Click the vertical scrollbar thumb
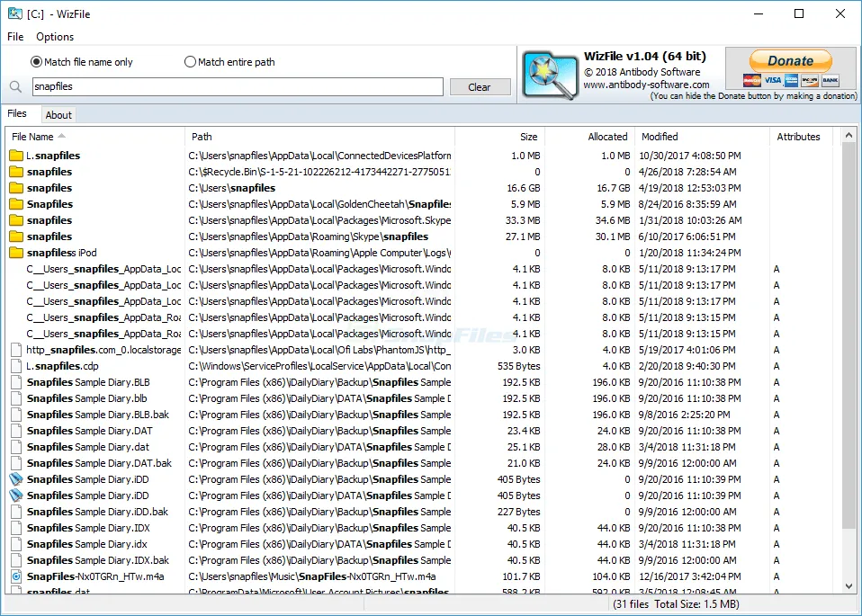The image size is (862, 616). (x=849, y=335)
